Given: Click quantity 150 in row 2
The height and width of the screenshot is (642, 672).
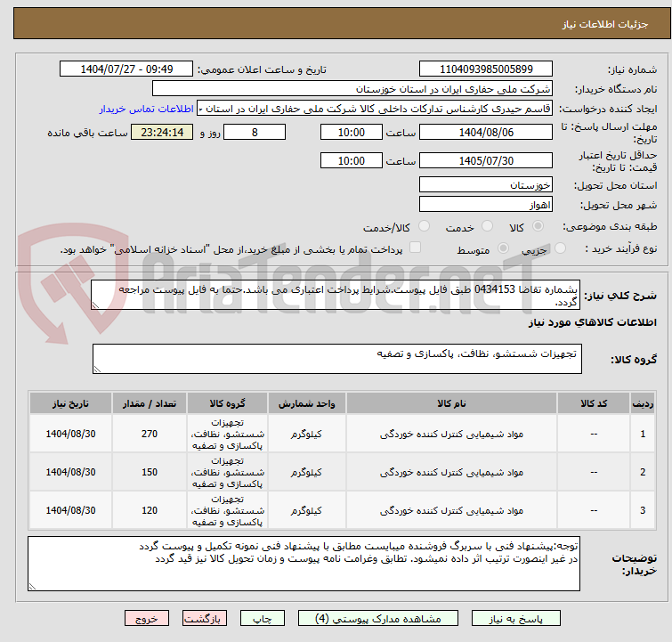Looking at the screenshot, I should click(x=150, y=472).
